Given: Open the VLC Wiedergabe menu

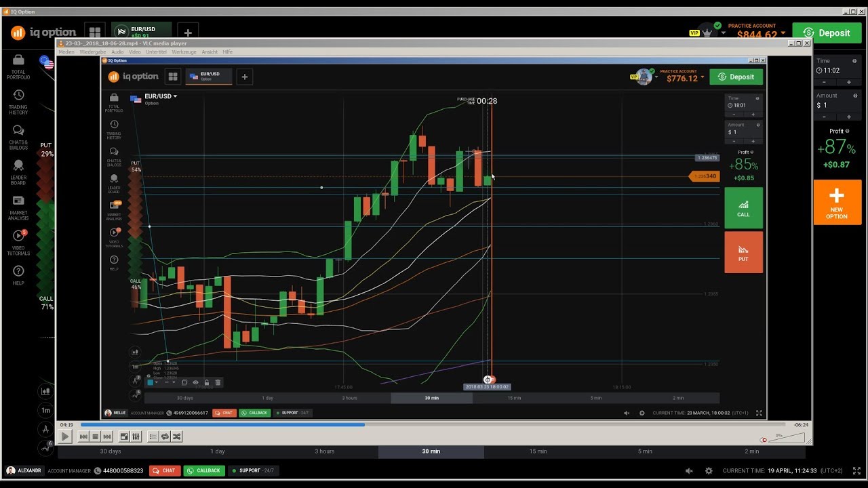Looking at the screenshot, I should 93,52.
